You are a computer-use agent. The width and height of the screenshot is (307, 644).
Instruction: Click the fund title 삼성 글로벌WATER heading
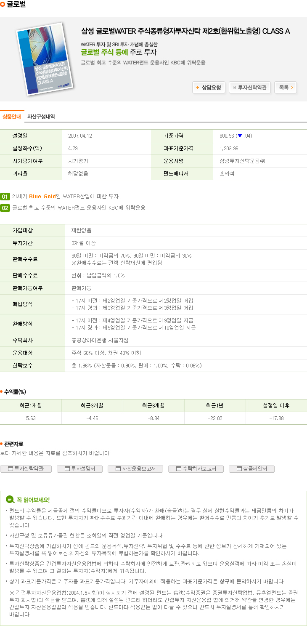[185, 31]
